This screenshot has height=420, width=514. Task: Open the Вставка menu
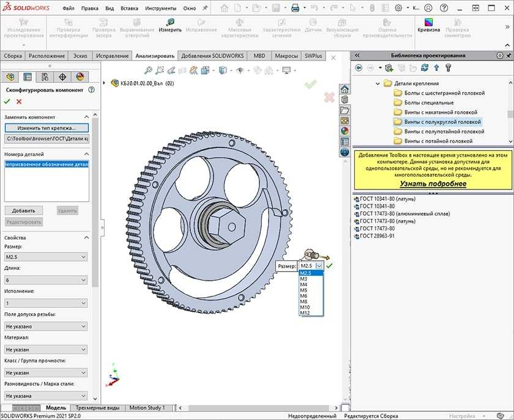tap(129, 9)
